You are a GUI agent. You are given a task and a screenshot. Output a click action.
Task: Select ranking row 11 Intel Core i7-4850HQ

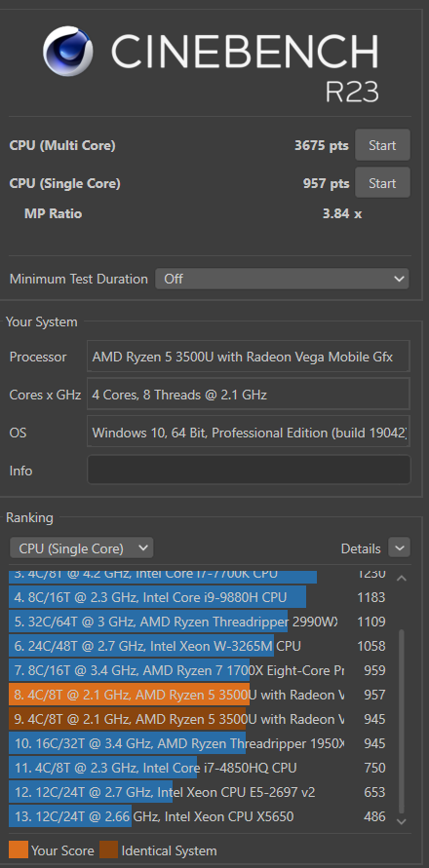(198, 768)
